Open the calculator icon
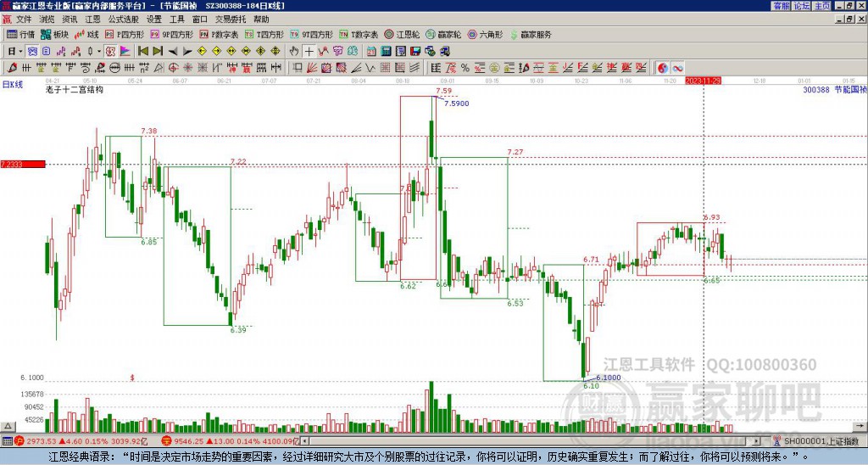868x465 pixels. 387,52
